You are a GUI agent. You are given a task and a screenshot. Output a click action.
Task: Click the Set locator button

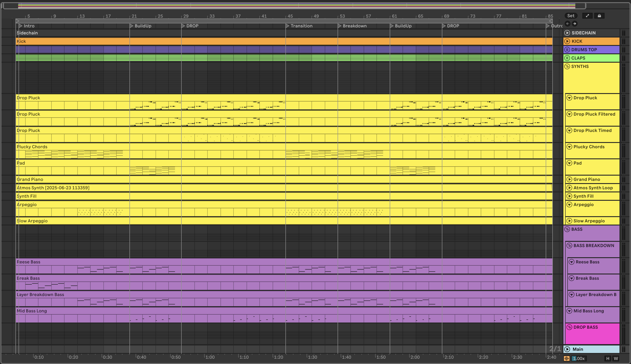pyautogui.click(x=571, y=16)
